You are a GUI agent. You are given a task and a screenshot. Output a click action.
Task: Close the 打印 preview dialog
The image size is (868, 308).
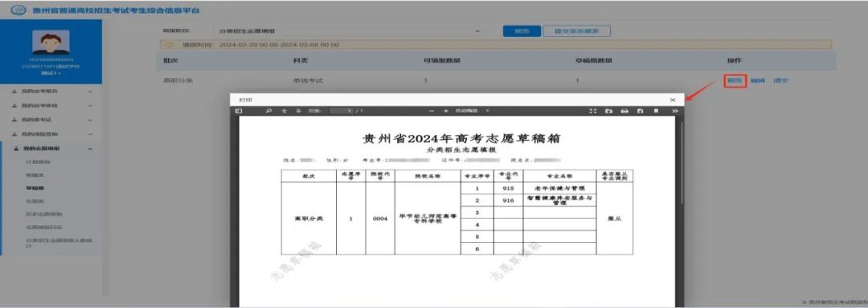673,100
